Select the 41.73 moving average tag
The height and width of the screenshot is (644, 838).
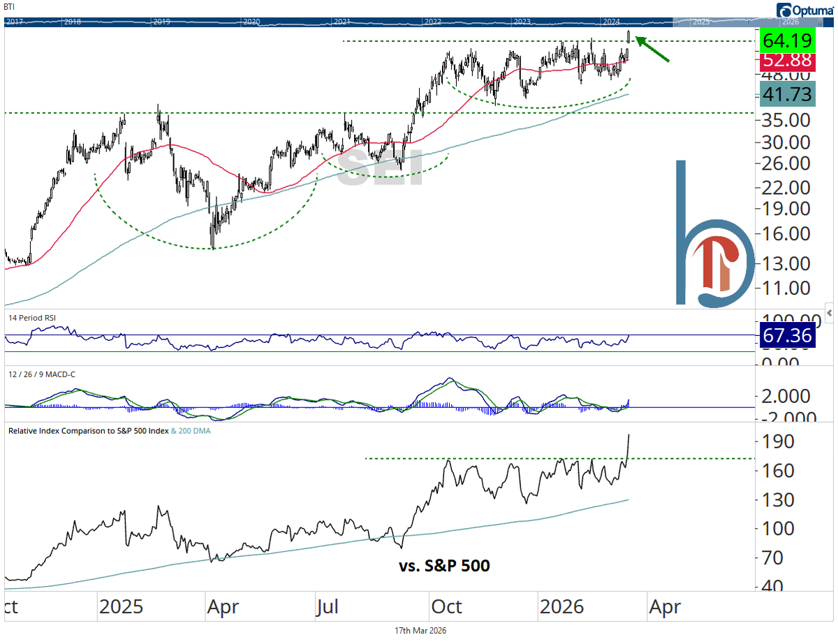pos(786,93)
